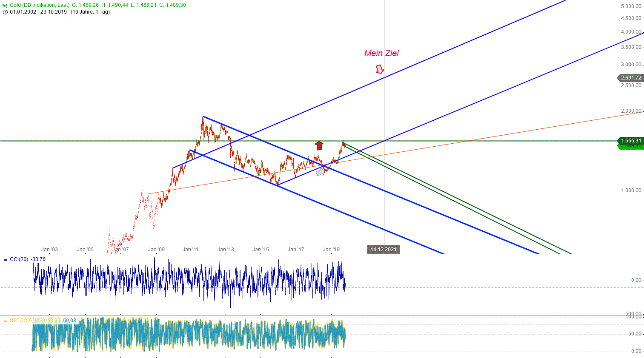Click the 'Gold (DB Indikation, Last)' title
This screenshot has height=358, width=644.
click(40, 5)
